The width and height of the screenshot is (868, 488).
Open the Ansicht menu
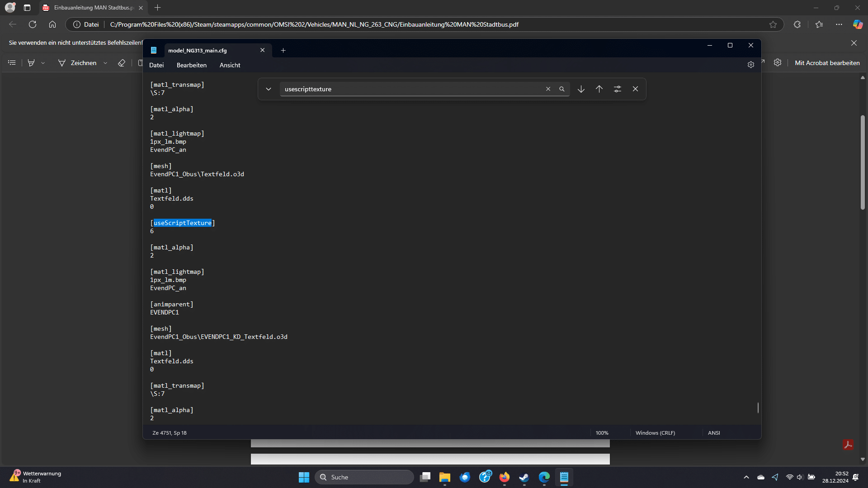click(230, 65)
